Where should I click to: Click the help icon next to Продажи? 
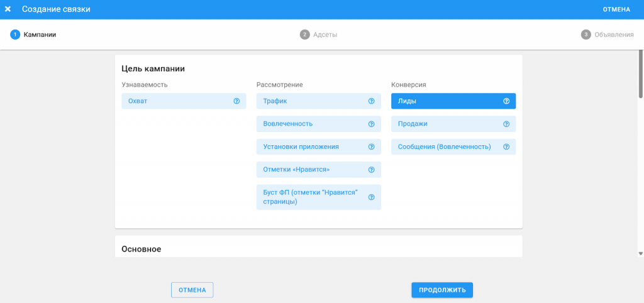point(506,124)
